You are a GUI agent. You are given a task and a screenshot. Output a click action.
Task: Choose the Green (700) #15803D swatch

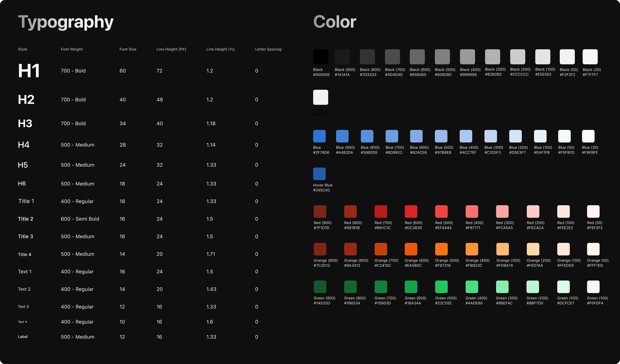pyautogui.click(x=381, y=287)
